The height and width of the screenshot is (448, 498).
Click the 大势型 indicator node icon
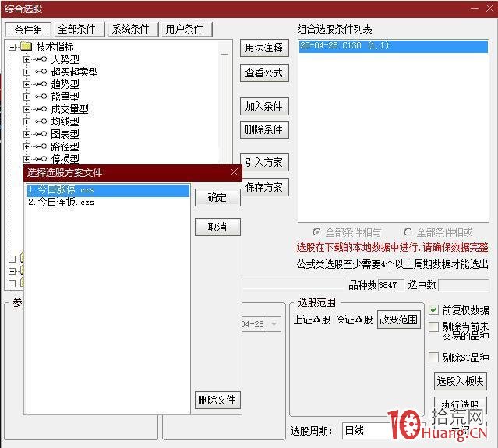[x=41, y=59]
